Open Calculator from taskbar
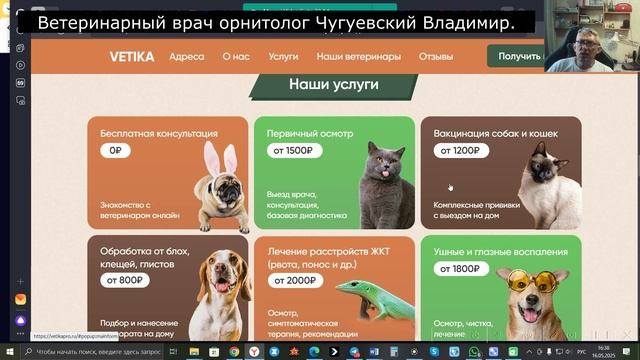The height and width of the screenshot is (360, 640). click(x=394, y=351)
